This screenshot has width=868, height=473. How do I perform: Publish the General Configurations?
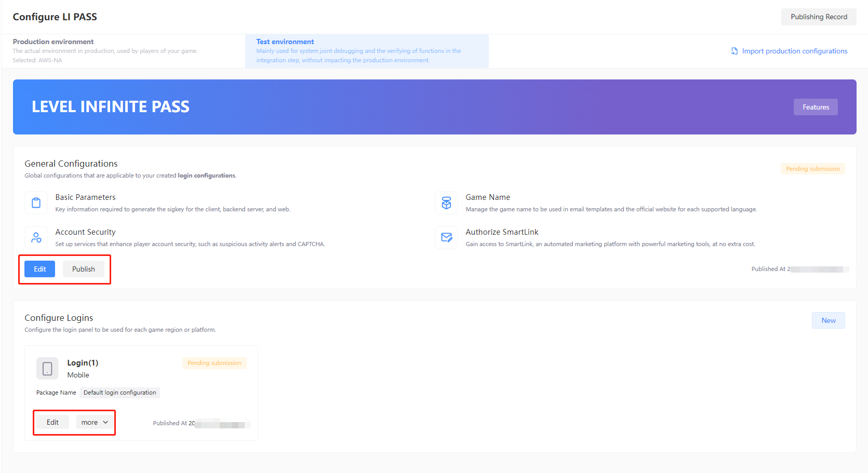coord(83,269)
